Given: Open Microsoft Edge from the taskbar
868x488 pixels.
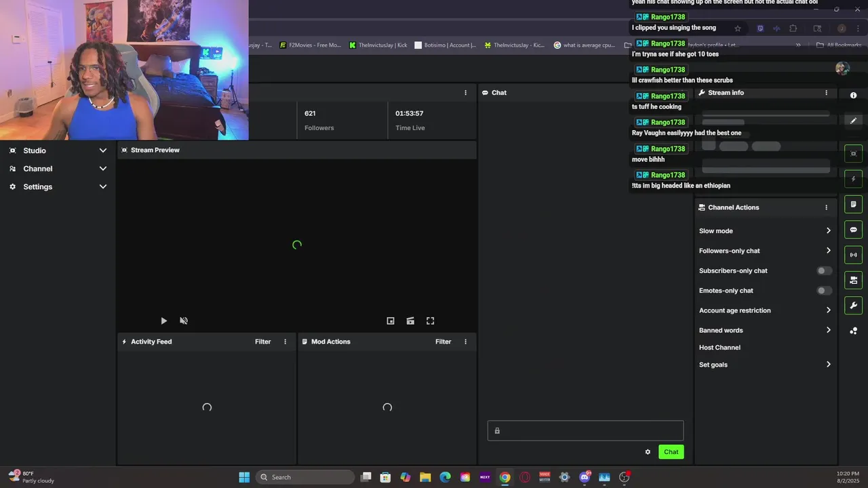Looking at the screenshot, I should [445, 477].
